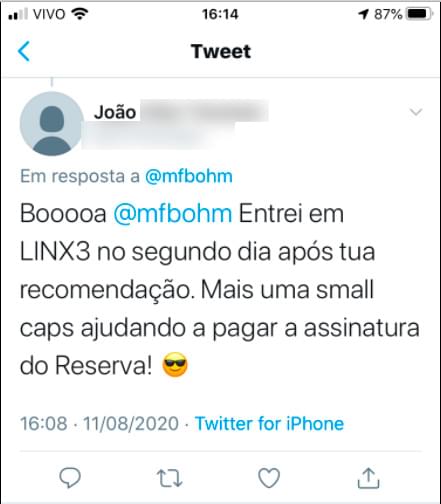Open Twitter for iPhone source link

[269, 424]
